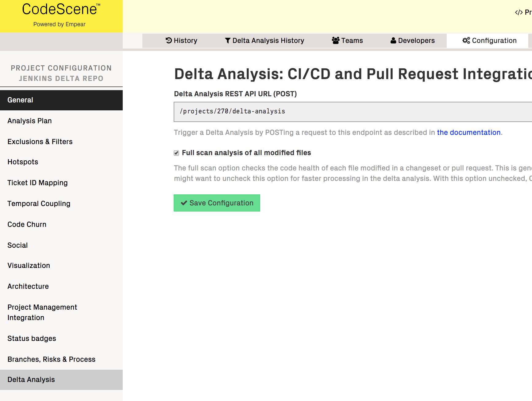The height and width of the screenshot is (401, 532).
Task: Click the code brackets icon at top right
Action: coord(519,13)
